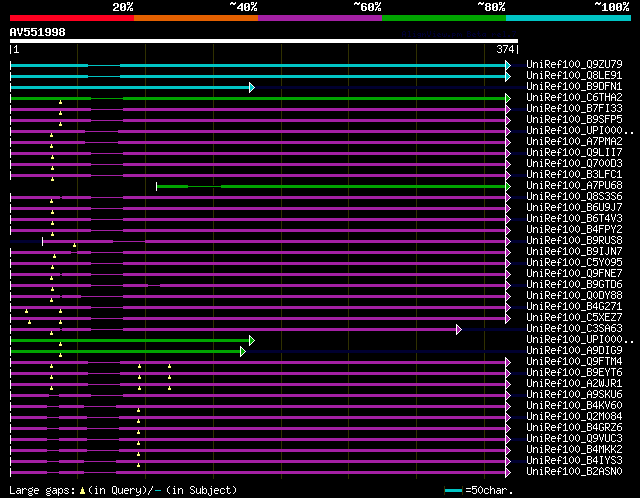Click the purple ~60% identity color segment
The height and width of the screenshot is (498, 640).
tap(320, 18)
